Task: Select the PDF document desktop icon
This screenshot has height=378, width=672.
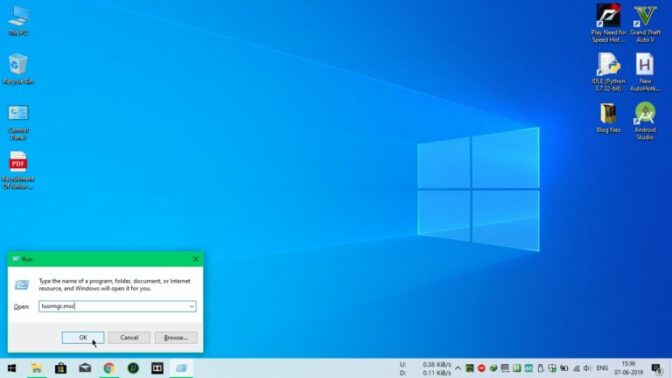Action: pos(18,170)
